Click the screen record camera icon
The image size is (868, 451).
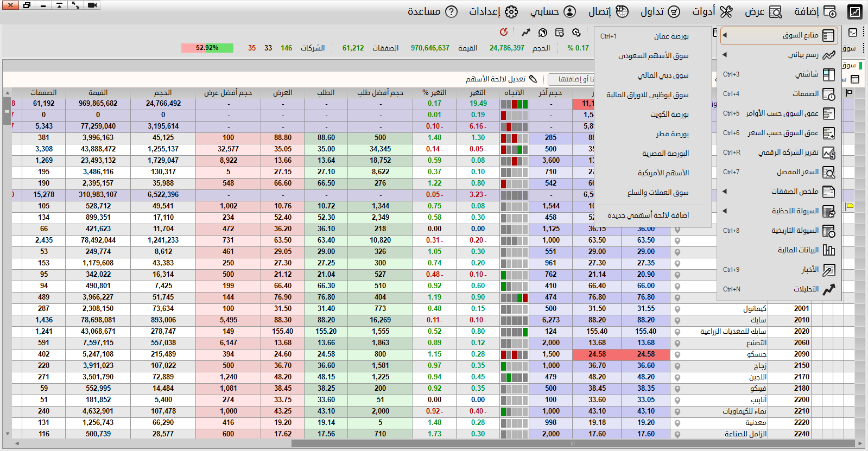point(92,5)
